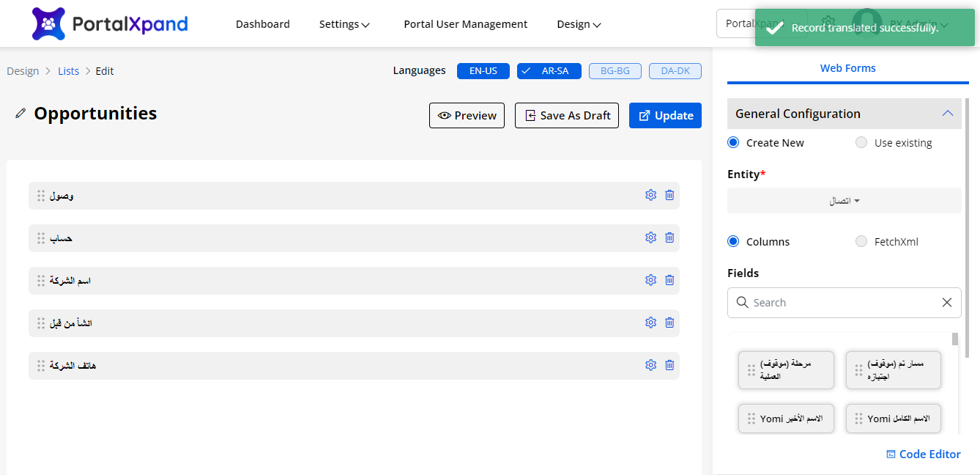Screen dimensions: 980x475
Task: Click the pencil icon beside Opportunities title
Action: click(21, 113)
